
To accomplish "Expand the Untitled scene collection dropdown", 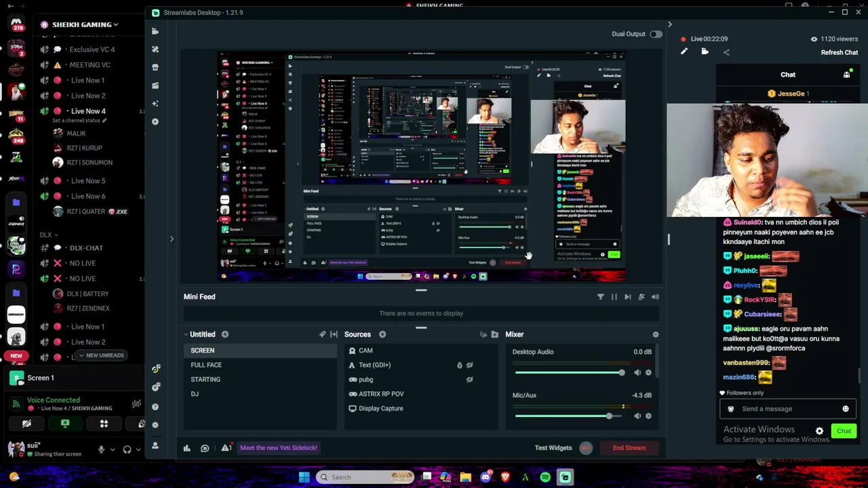I will [x=186, y=334].
